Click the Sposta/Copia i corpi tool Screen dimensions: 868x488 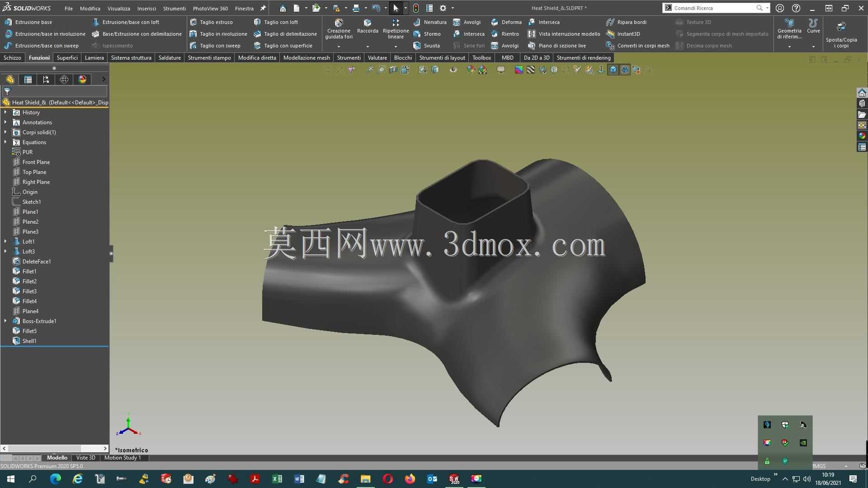[841, 34]
